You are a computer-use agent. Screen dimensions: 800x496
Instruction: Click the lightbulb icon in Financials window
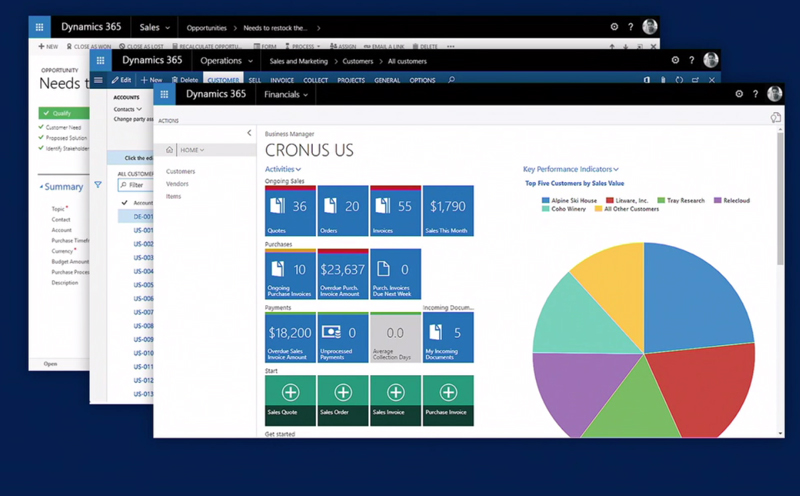pyautogui.click(x=776, y=118)
